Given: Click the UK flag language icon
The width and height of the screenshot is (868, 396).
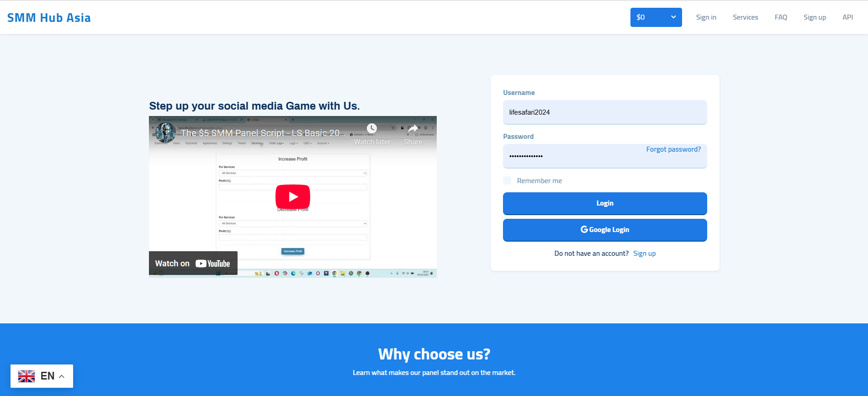Looking at the screenshot, I should pyautogui.click(x=26, y=376).
